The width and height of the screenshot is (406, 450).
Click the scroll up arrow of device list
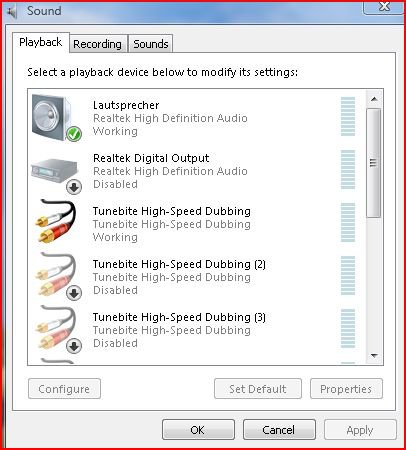(374, 99)
